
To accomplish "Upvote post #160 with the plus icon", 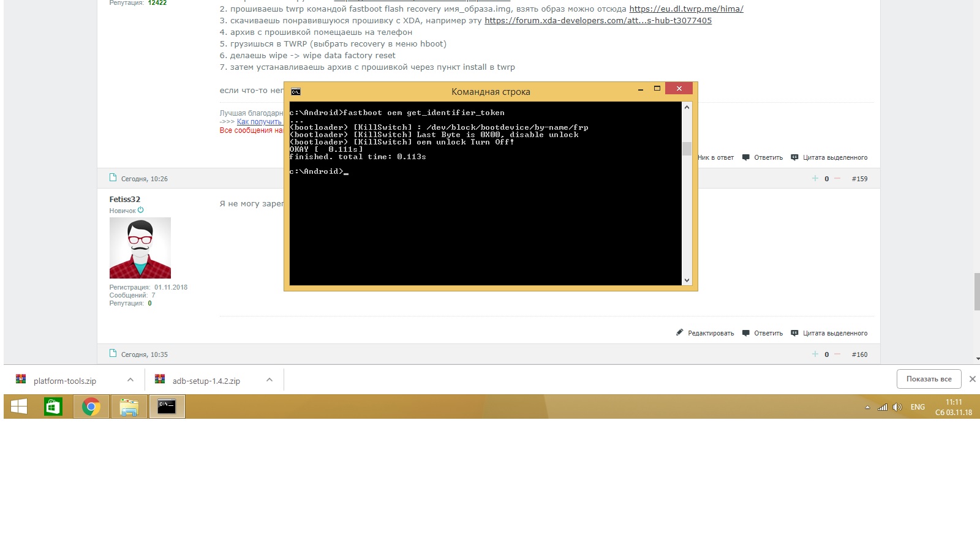I will (815, 354).
